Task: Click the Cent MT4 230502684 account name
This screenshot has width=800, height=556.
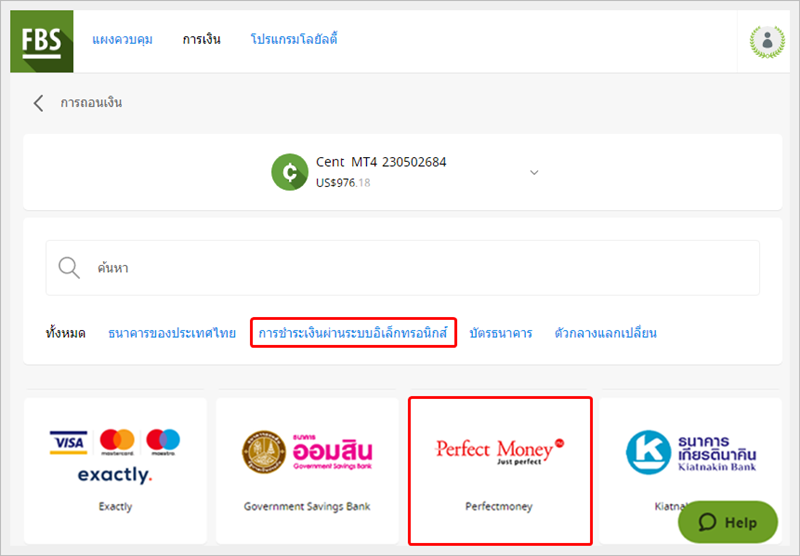Action: point(381,162)
